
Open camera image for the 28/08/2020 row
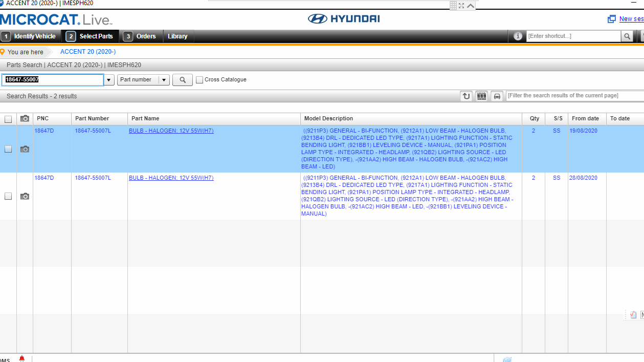coord(25,196)
